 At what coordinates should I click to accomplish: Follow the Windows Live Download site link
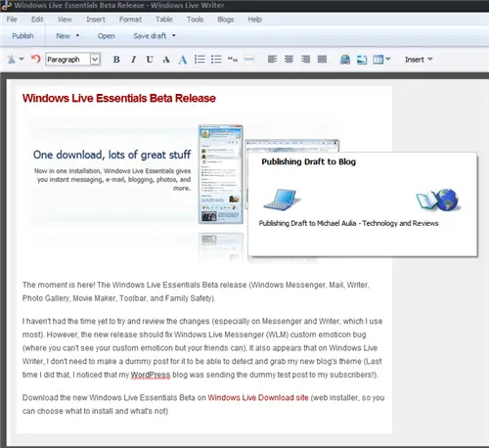coord(258,398)
